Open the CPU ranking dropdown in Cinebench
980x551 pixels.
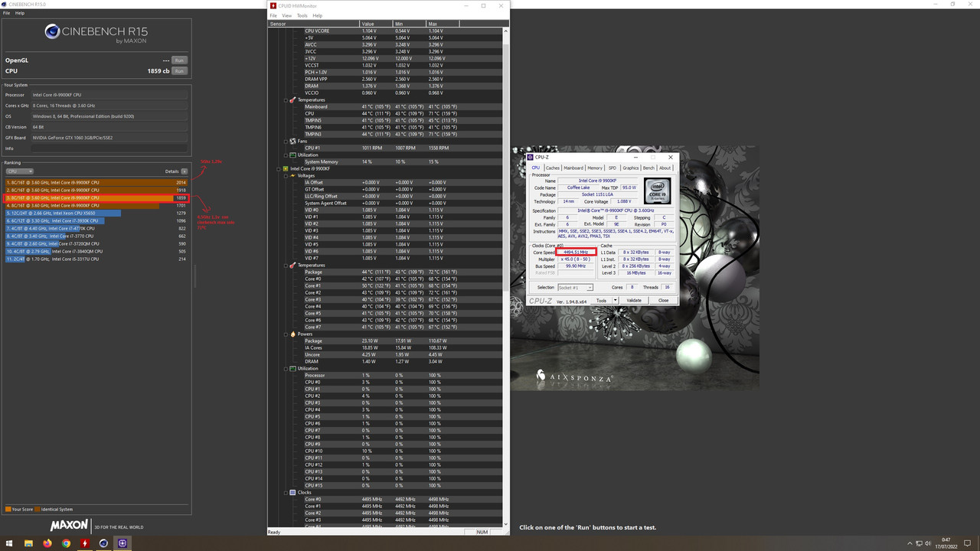[20, 171]
